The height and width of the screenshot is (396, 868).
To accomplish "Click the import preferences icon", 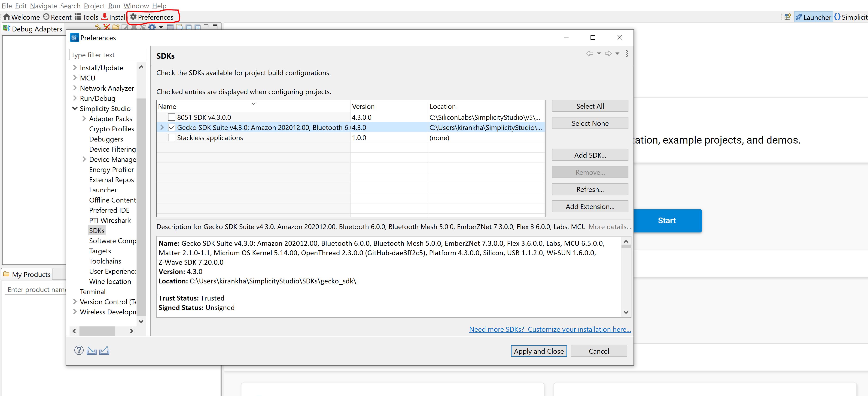I will point(92,351).
